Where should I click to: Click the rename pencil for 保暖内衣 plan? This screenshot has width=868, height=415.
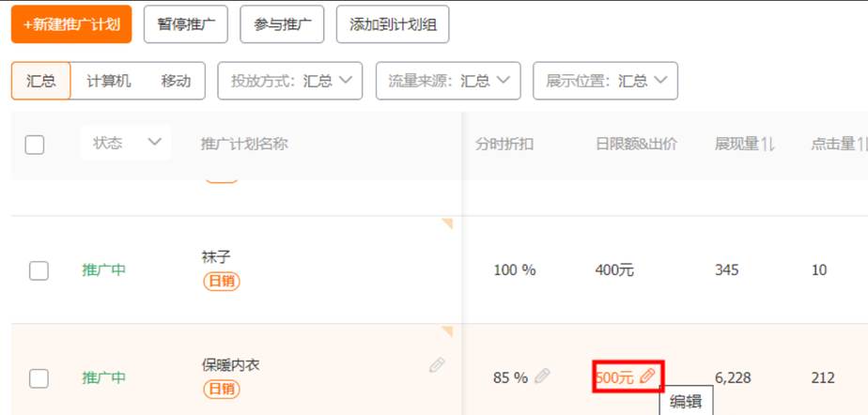click(x=437, y=365)
